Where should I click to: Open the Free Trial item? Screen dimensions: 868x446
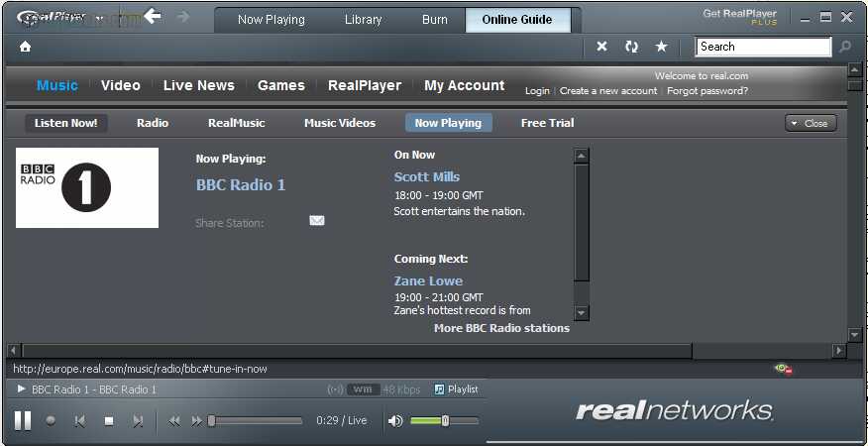click(x=548, y=123)
